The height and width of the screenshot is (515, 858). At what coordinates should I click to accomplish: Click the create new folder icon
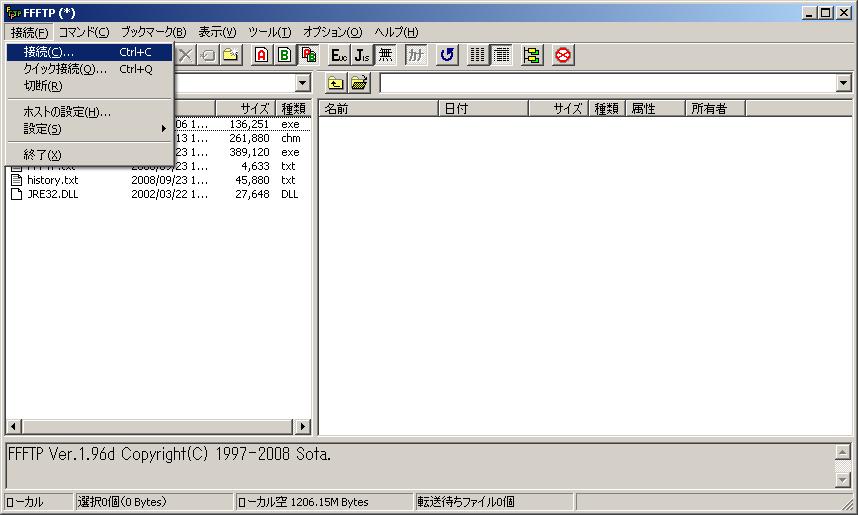(231, 55)
